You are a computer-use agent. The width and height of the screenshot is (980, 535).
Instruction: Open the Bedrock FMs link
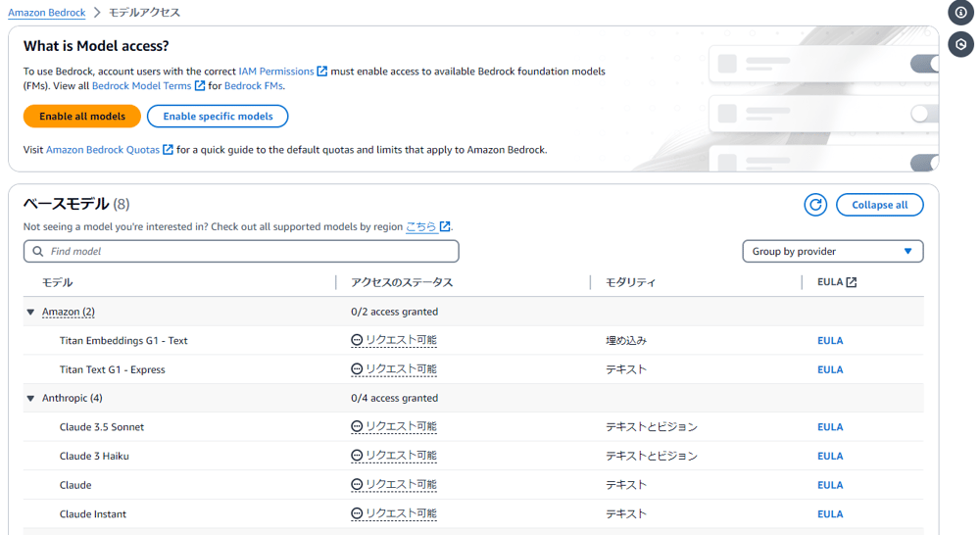[253, 85]
